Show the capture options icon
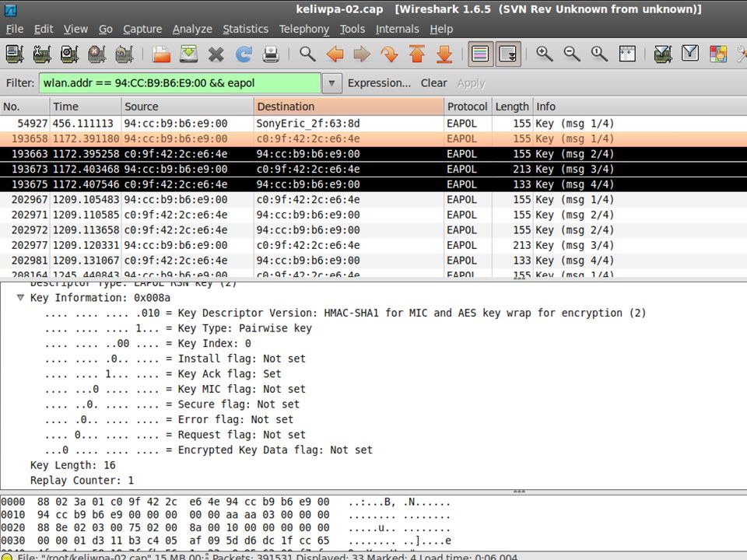This screenshot has height=560, width=747. coord(42,54)
